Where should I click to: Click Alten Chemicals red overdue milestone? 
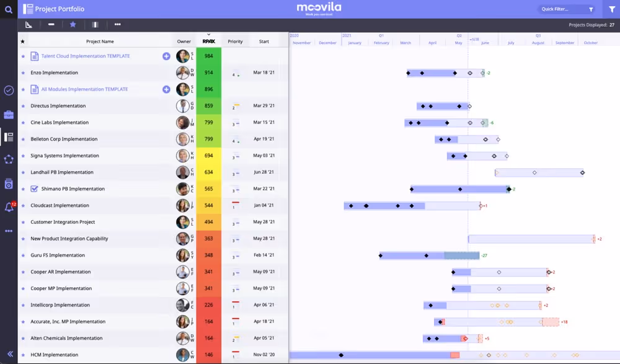point(466,339)
